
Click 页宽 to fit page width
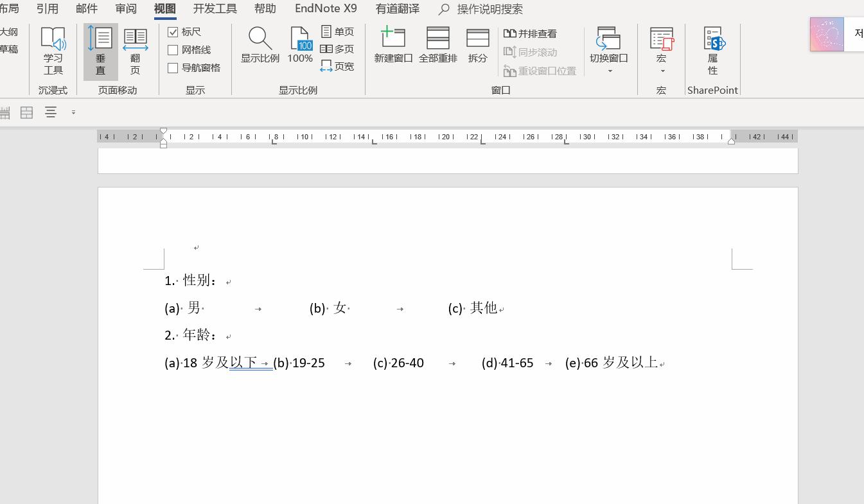337,65
